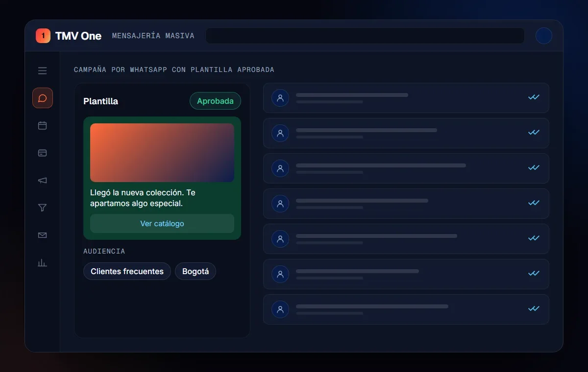588x372 pixels.
Task: Click the "CAMPAÑA POR WHATSAPP CON PLANTILLA APROBADA" title
Action: coord(174,70)
